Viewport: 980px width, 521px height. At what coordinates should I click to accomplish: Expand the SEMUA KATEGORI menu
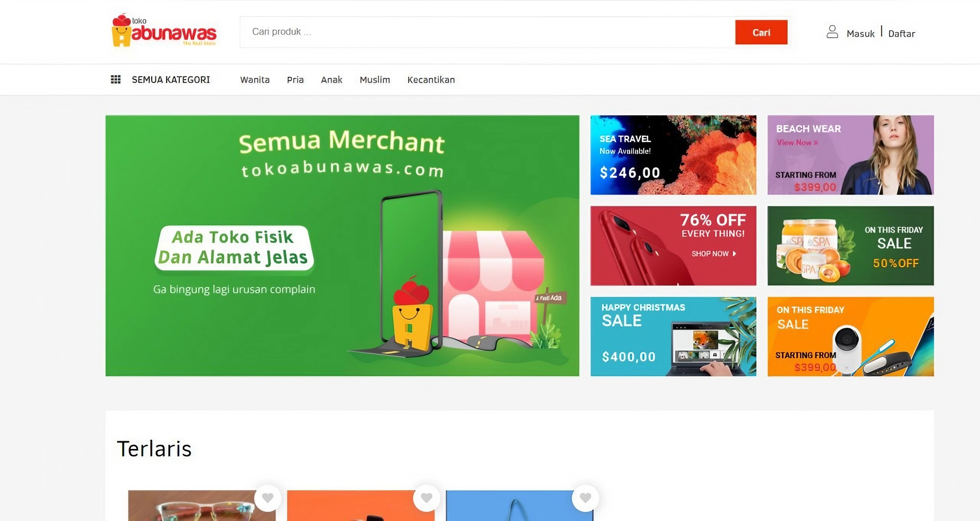click(x=171, y=80)
